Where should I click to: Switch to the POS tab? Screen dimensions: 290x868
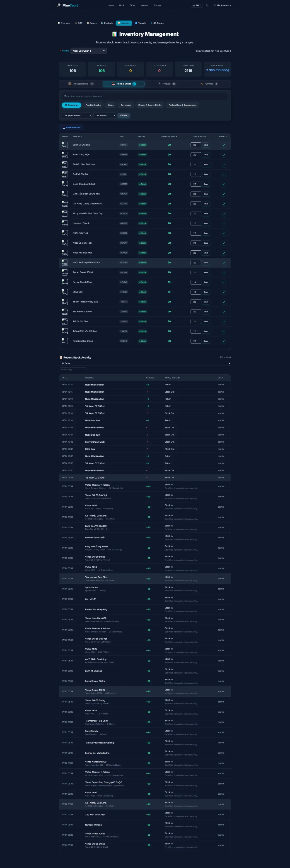point(79,23)
